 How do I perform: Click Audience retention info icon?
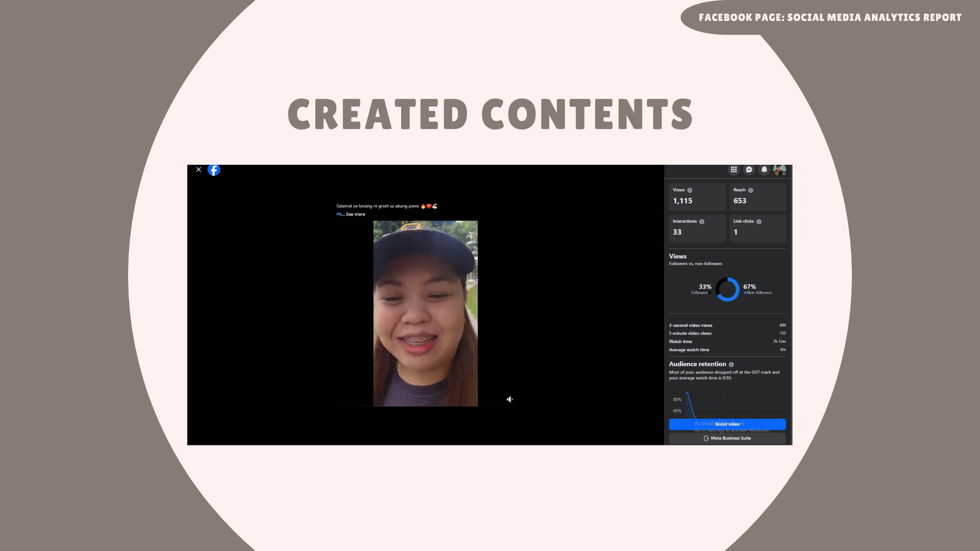click(731, 365)
